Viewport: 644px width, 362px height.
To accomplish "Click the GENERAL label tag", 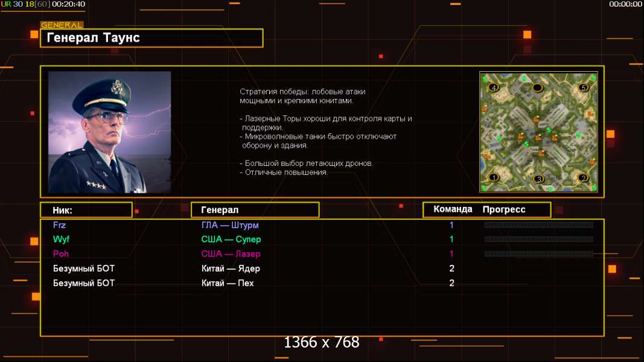I will tap(62, 25).
